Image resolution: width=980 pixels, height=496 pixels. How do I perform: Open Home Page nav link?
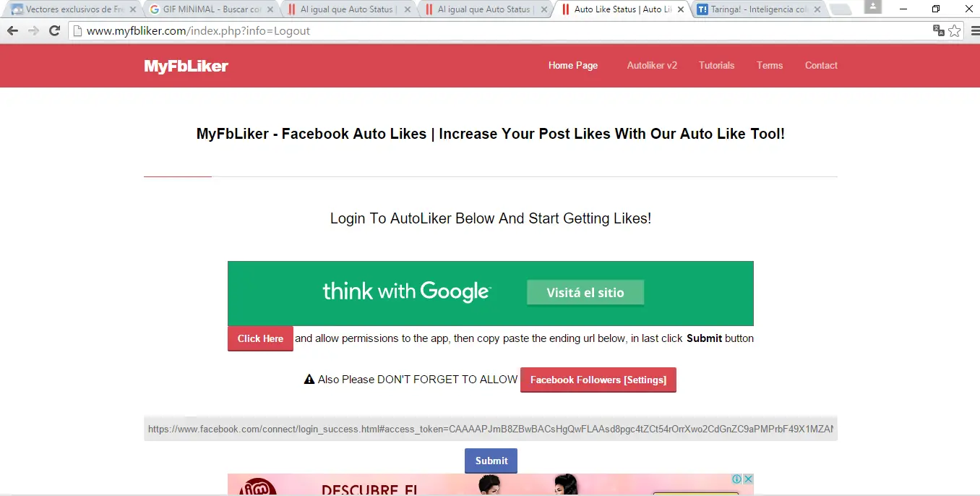[573, 65]
